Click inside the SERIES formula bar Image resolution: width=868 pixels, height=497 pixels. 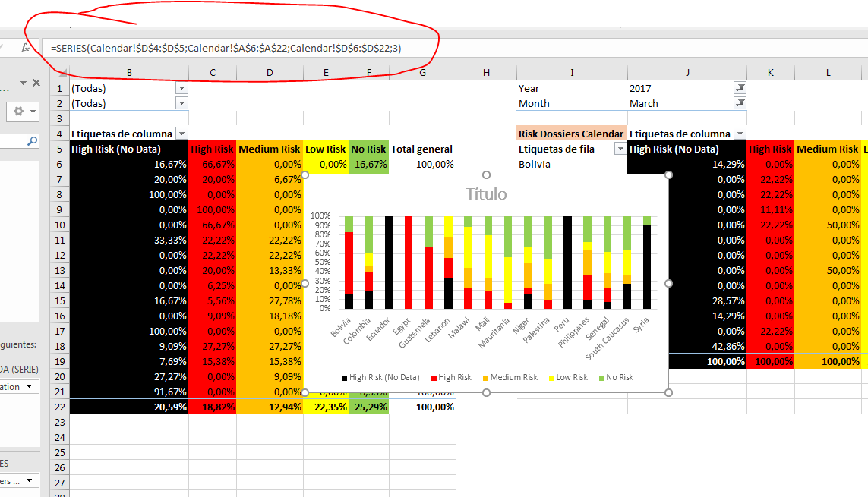[x=454, y=48]
